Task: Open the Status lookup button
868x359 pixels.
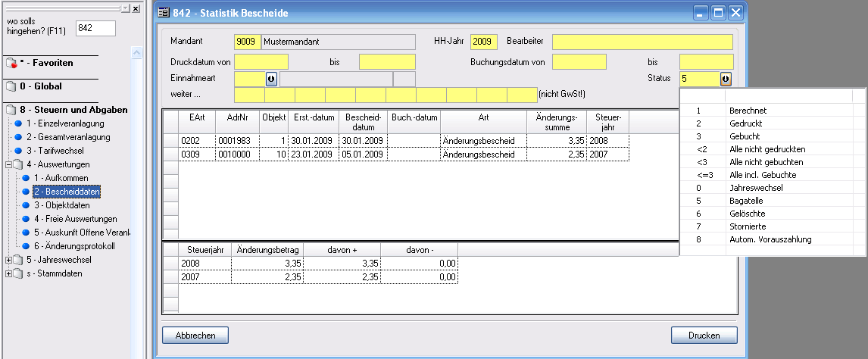Action: coord(726,79)
